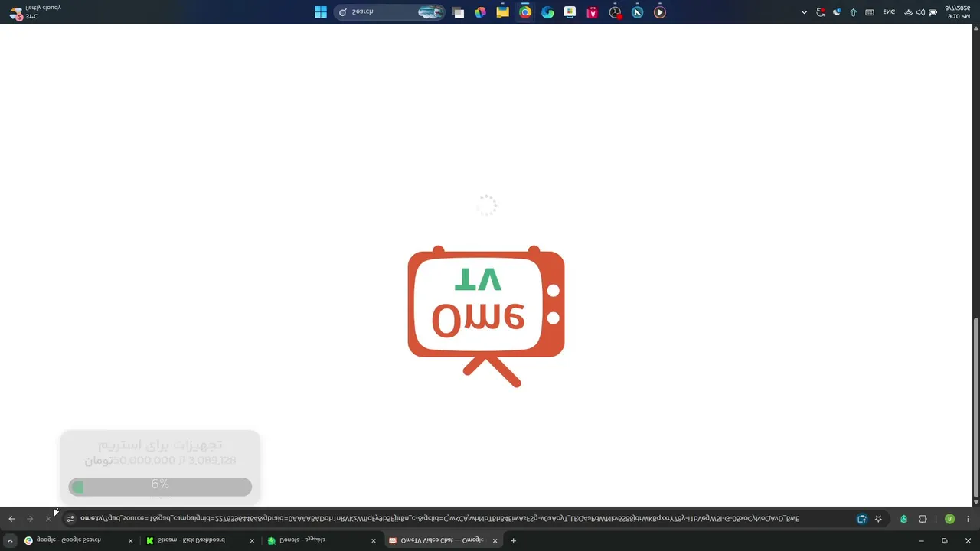This screenshot has width=980, height=551.
Task: Open the Chrome three-dot menu
Action: click(969, 519)
